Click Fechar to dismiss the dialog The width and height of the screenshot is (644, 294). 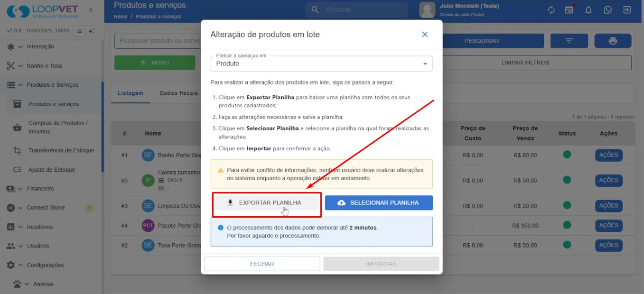click(x=262, y=264)
